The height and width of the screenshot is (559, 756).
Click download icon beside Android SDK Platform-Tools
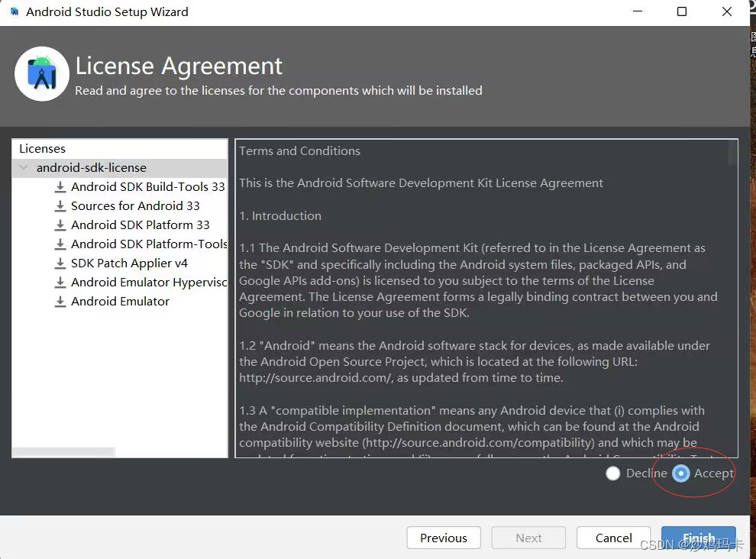click(60, 244)
